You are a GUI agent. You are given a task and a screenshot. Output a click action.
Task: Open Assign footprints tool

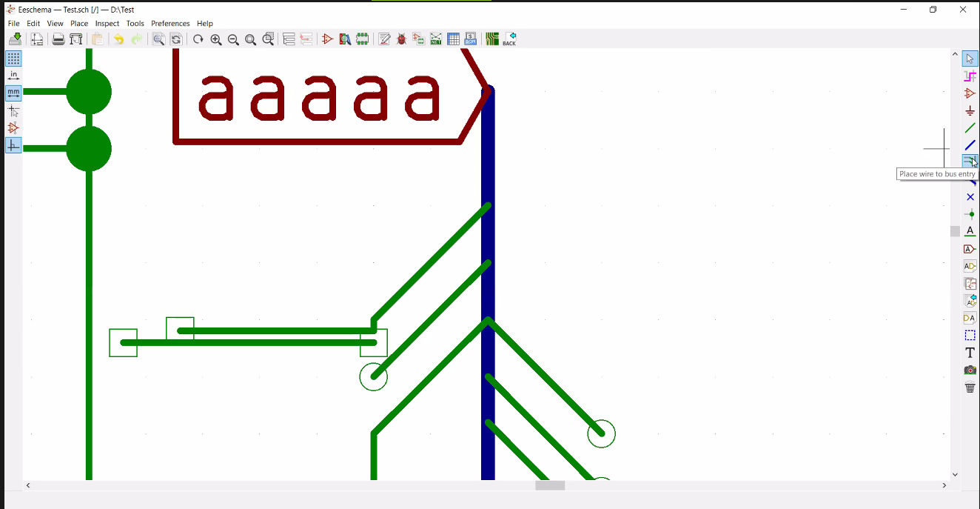point(419,39)
